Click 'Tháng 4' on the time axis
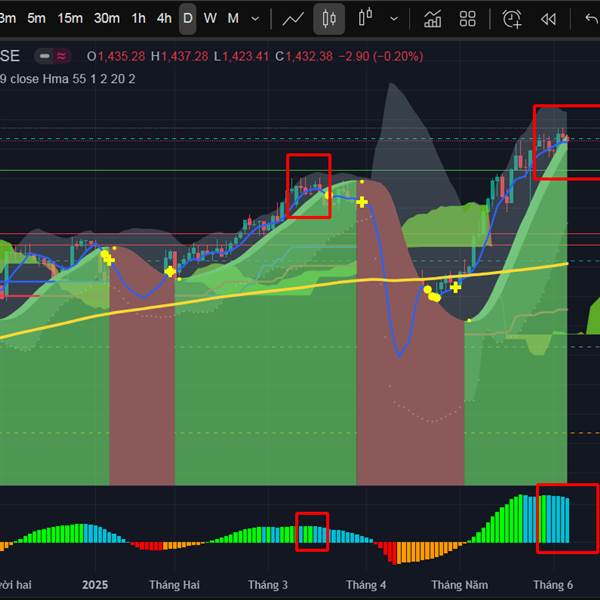Screen dimensions: 600x600 (x=366, y=585)
